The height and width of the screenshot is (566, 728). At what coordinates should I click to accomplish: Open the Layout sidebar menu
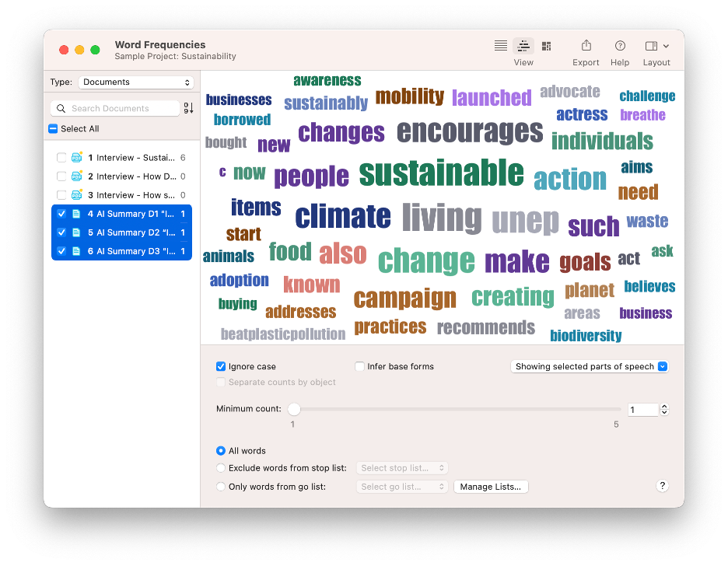coord(656,46)
